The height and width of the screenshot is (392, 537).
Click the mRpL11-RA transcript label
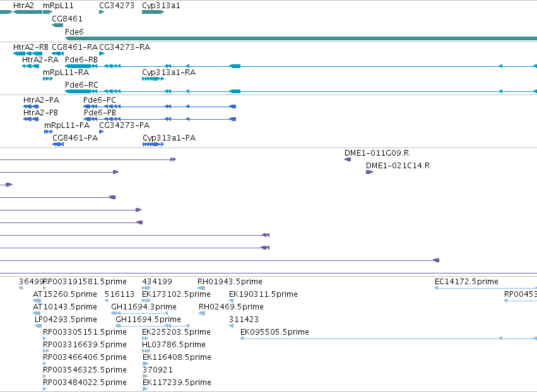[x=66, y=72]
